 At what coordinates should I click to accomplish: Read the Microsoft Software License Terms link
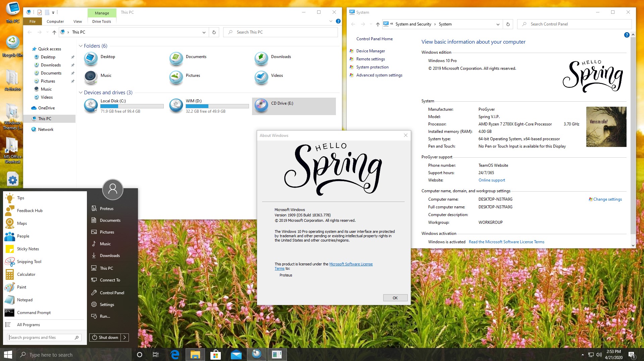tap(506, 242)
